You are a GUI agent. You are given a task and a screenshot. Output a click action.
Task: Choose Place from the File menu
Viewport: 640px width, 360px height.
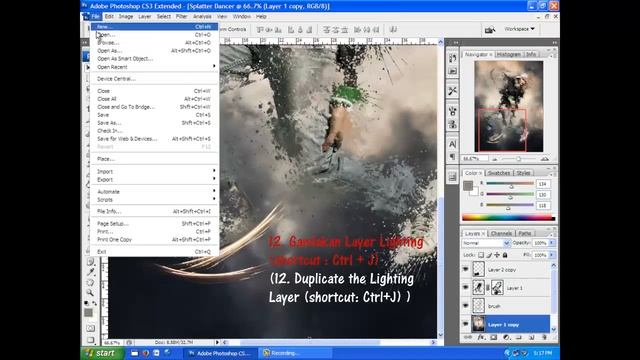tap(155, 159)
